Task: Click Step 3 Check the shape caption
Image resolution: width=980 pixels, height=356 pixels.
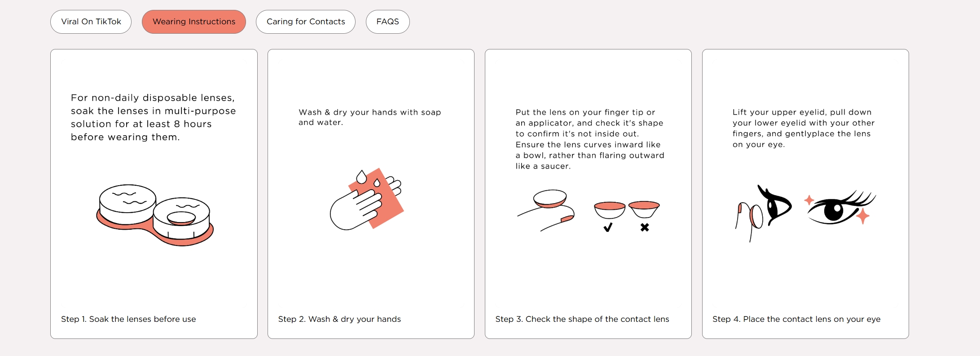Action: click(582, 319)
